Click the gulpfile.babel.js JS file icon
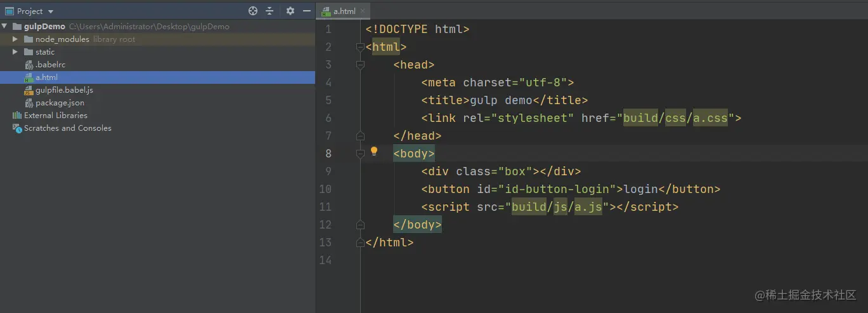Screen dimensions: 868x313 coord(29,90)
